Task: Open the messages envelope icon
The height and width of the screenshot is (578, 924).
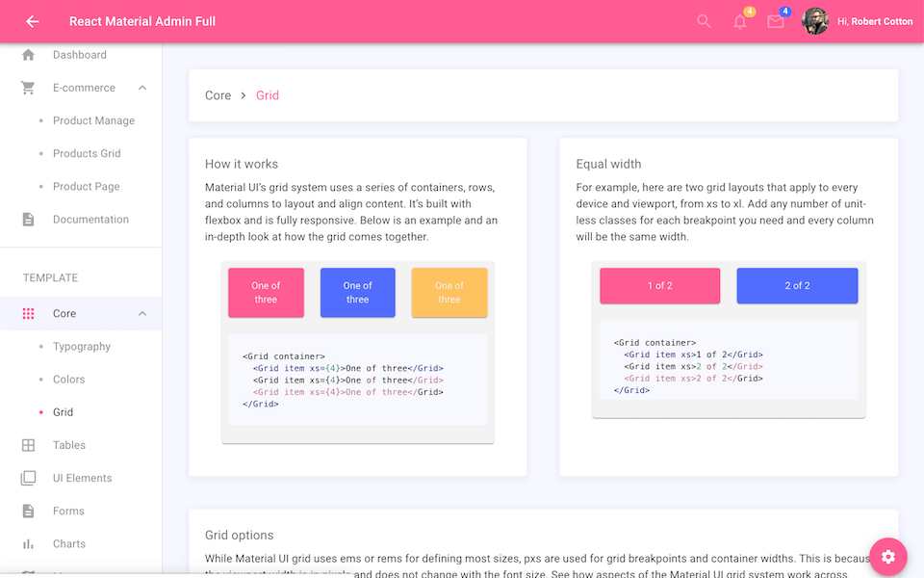Action: [776, 21]
